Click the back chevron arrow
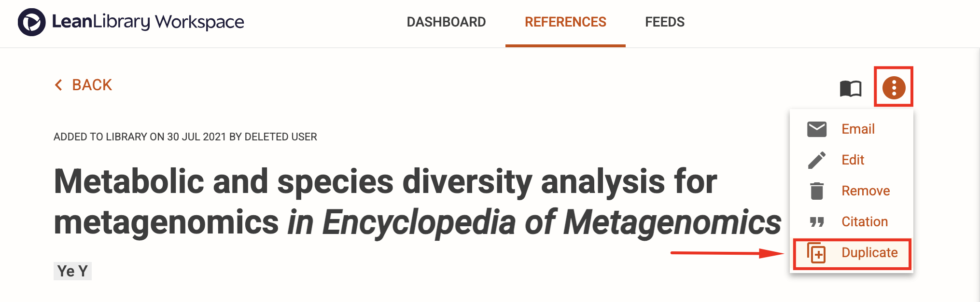This screenshot has width=980, height=302. point(59,85)
